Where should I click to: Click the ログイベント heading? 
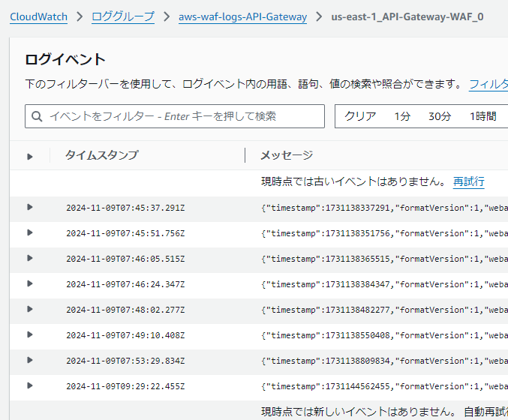tap(65, 59)
